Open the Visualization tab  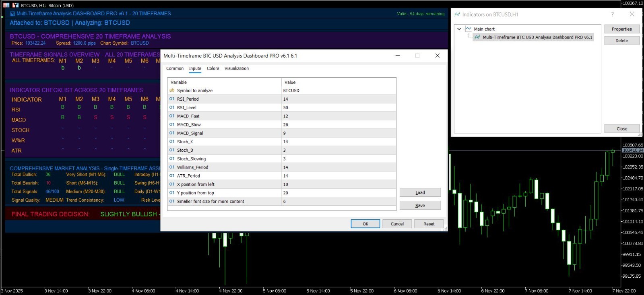pos(237,68)
